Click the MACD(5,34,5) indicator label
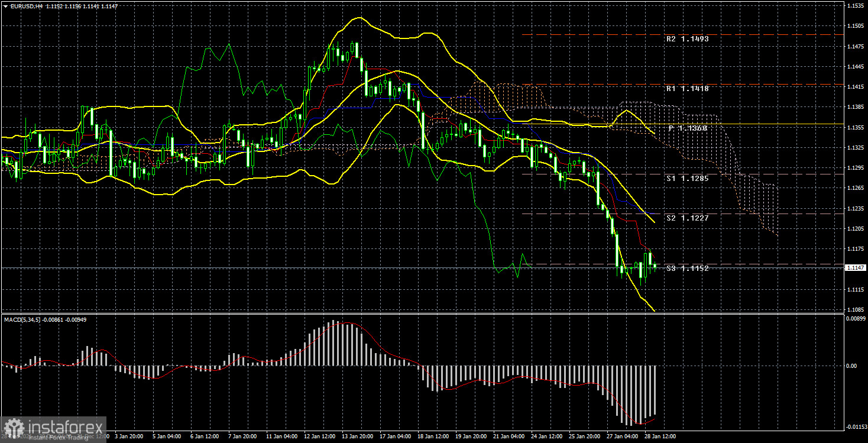The width and height of the screenshot is (868, 443). (x=22, y=319)
